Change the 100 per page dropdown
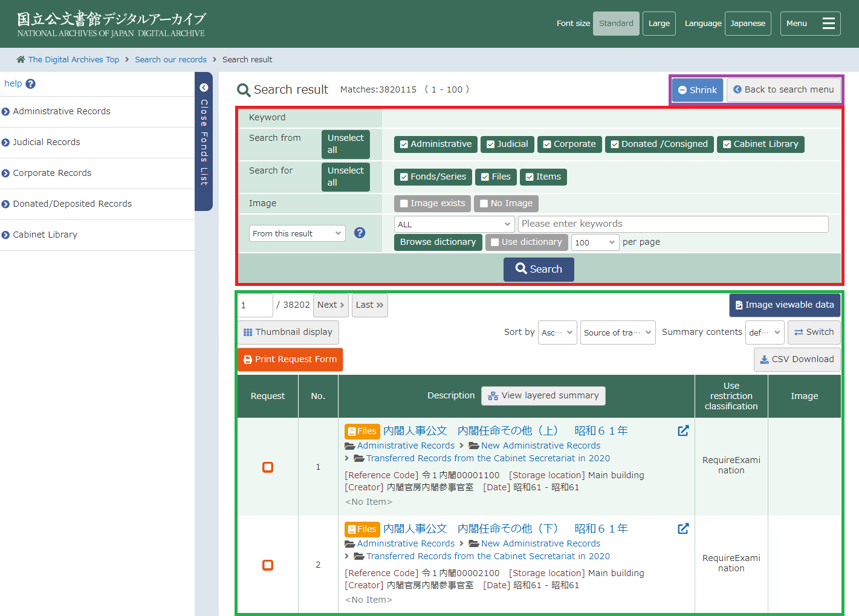This screenshot has width=859, height=616. coord(595,242)
